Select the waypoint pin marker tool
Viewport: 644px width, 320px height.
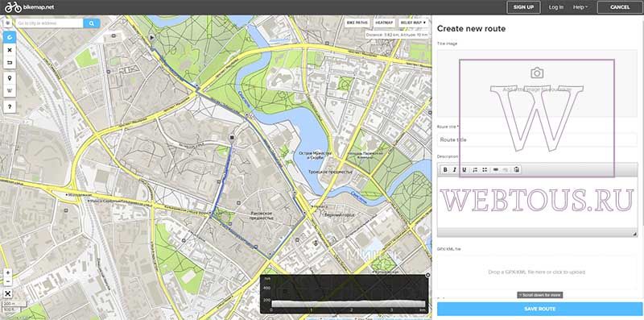pos(10,78)
